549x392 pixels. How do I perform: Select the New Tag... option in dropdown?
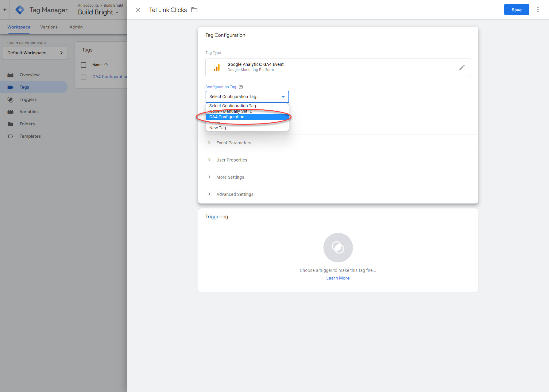click(219, 128)
